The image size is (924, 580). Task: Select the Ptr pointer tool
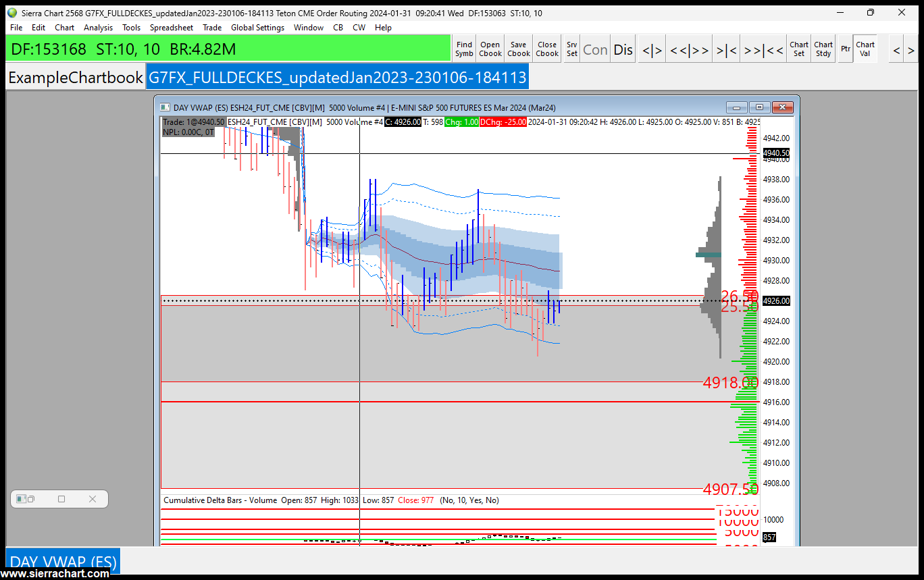pyautogui.click(x=846, y=49)
